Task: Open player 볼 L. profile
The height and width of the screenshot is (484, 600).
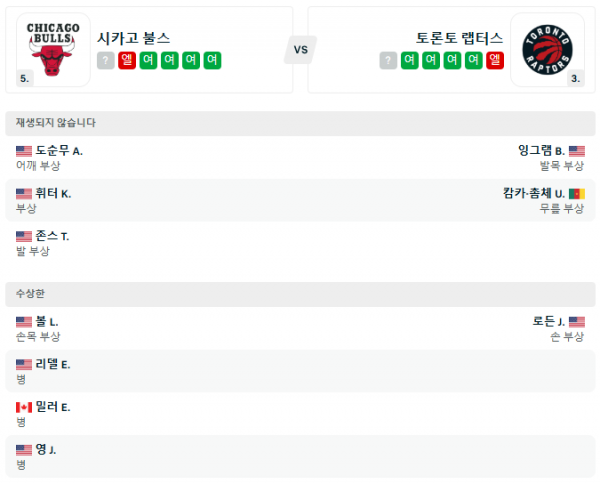Action: click(47, 322)
